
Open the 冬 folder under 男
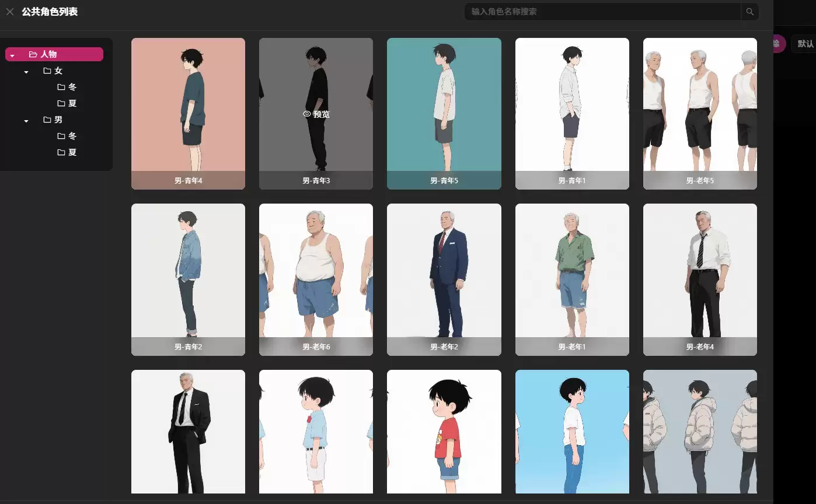[x=67, y=136]
